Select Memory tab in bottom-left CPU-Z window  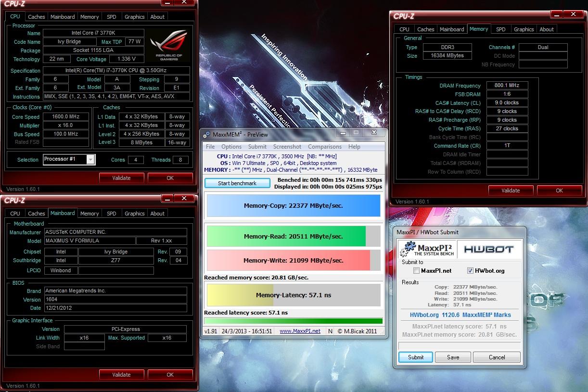pos(89,214)
